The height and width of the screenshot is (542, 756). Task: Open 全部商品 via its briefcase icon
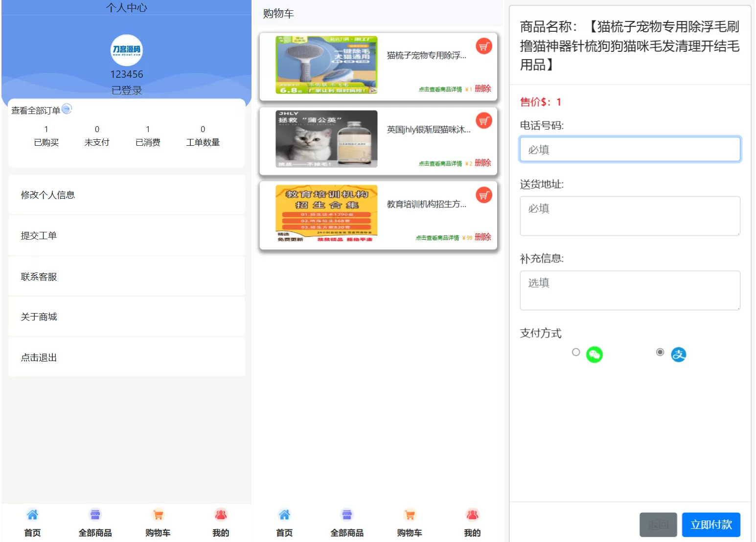click(x=95, y=515)
